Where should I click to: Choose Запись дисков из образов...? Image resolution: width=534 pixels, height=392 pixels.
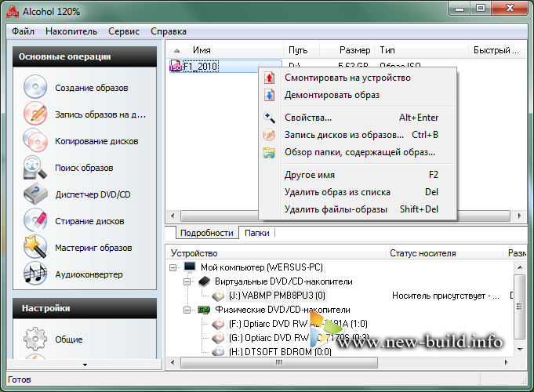358,135
